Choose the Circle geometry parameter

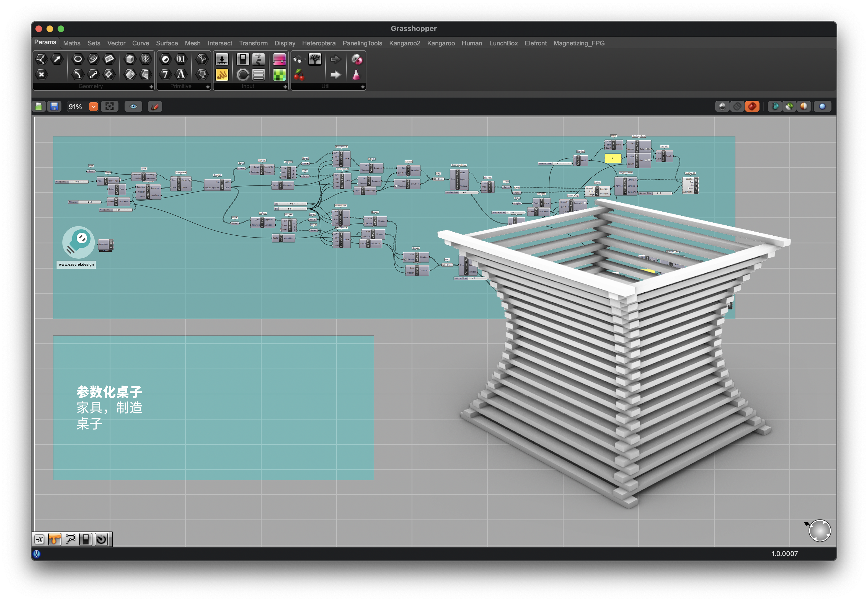click(78, 59)
